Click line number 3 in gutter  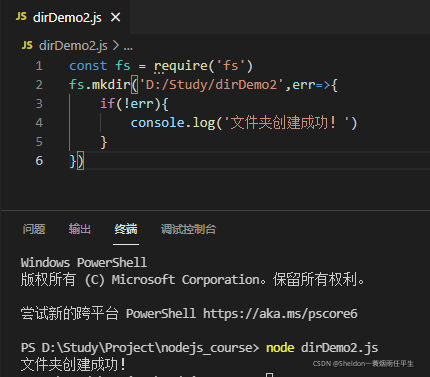(x=39, y=104)
